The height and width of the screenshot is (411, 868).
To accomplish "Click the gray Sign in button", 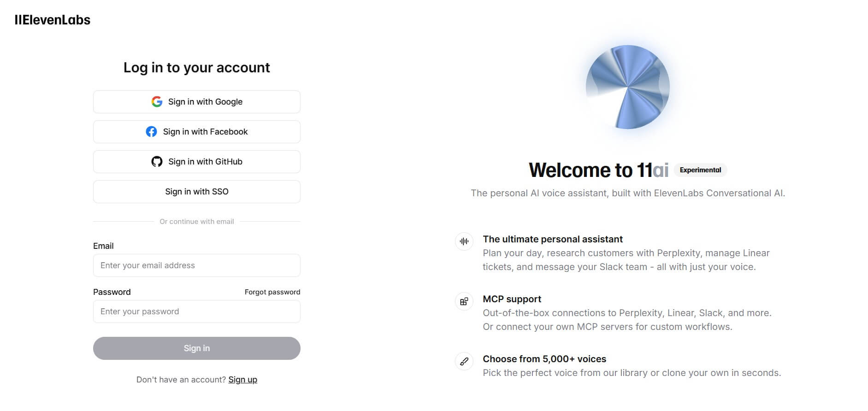I will click(x=197, y=348).
